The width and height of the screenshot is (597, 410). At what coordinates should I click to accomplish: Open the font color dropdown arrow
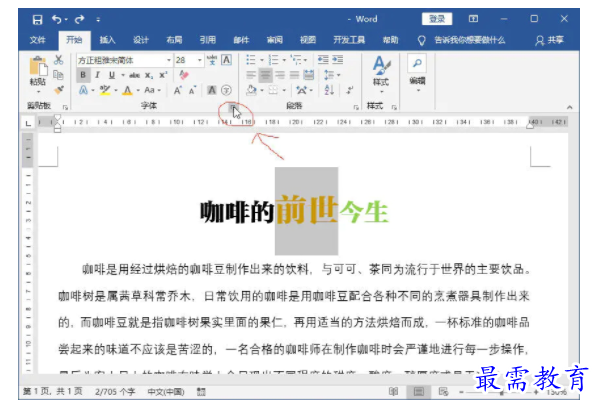tap(138, 90)
